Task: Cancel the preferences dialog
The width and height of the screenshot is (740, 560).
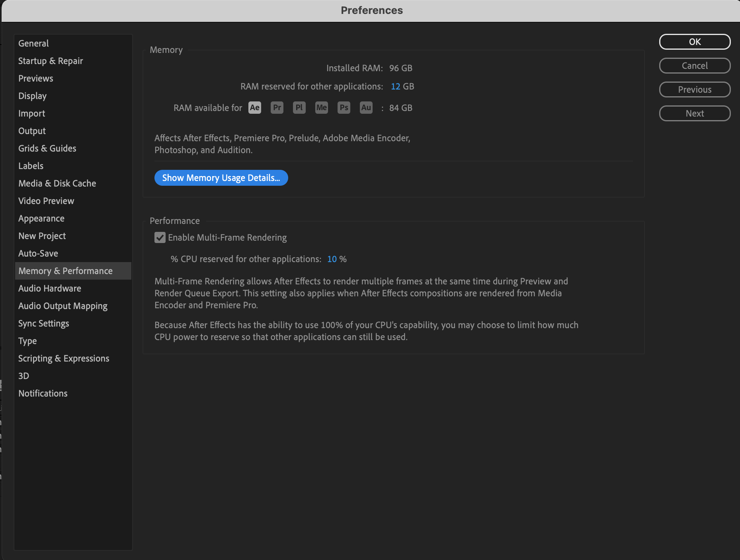Action: pyautogui.click(x=694, y=66)
